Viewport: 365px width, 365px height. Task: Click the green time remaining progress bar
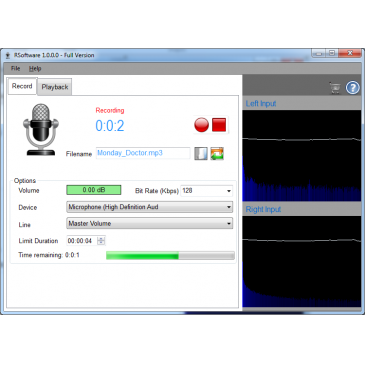(x=170, y=256)
